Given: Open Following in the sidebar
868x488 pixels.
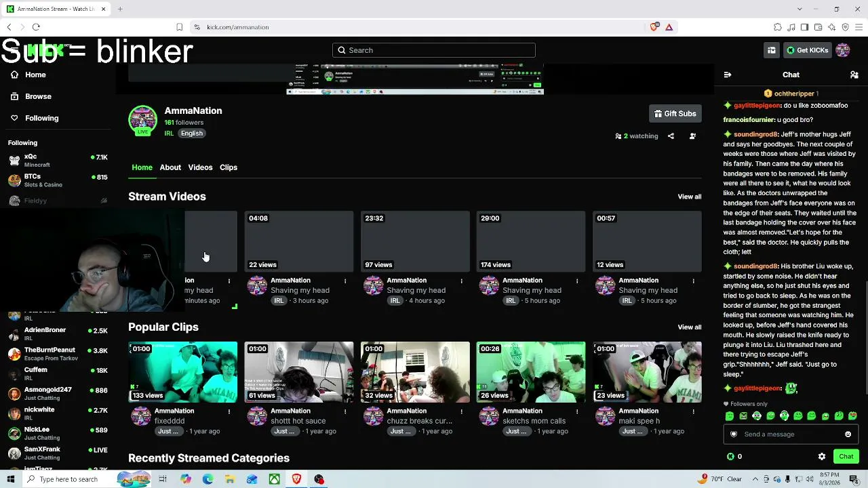Looking at the screenshot, I should [34, 118].
